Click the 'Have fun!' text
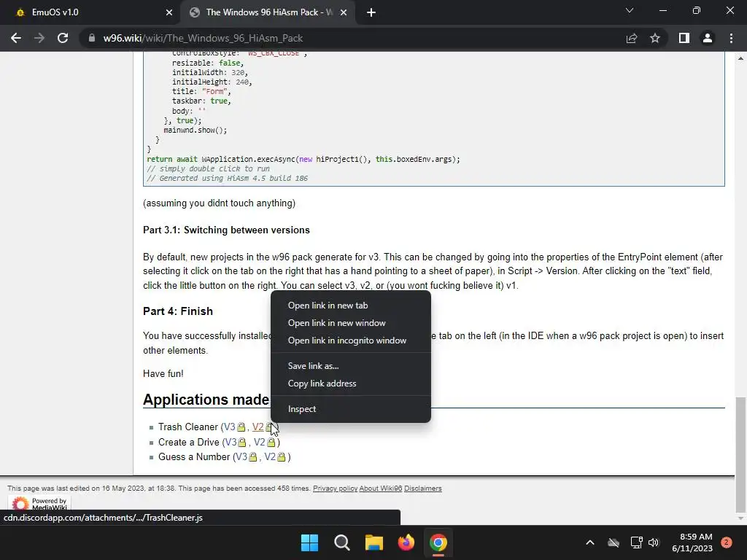The height and width of the screenshot is (560, 747). [x=163, y=374]
